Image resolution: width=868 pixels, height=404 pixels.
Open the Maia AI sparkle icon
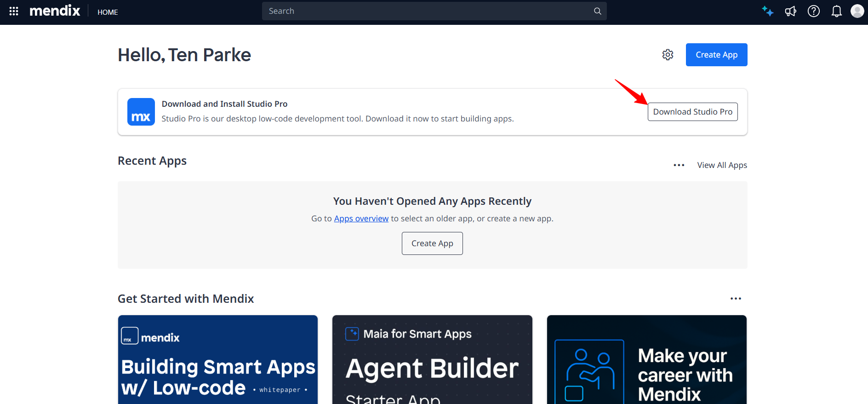point(767,11)
